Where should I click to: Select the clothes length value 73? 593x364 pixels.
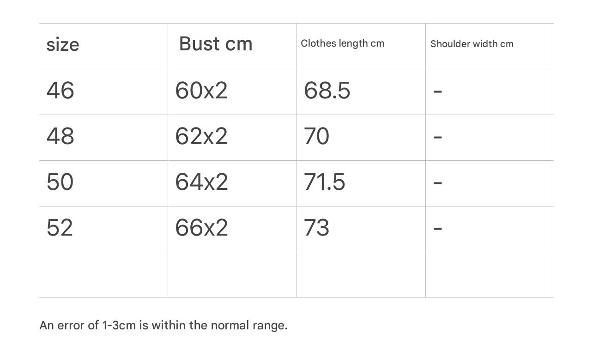(x=316, y=228)
